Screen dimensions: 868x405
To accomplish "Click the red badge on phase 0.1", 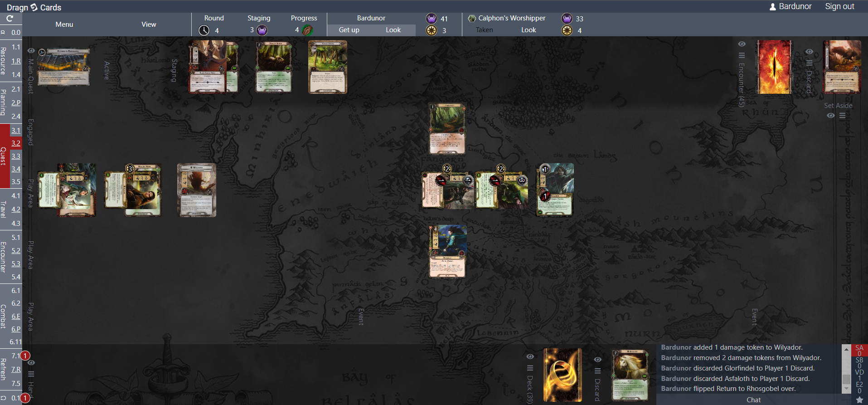I will (25, 398).
